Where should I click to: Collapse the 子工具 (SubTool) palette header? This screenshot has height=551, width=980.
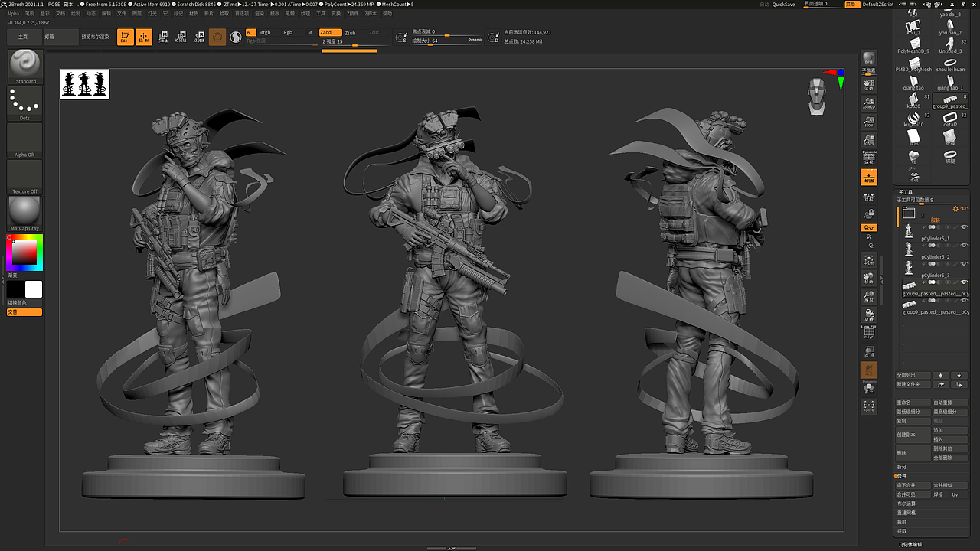pos(905,192)
